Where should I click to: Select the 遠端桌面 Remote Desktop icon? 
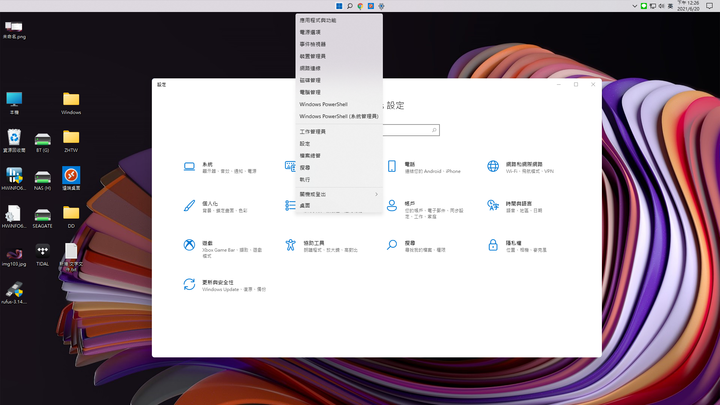[x=71, y=179]
